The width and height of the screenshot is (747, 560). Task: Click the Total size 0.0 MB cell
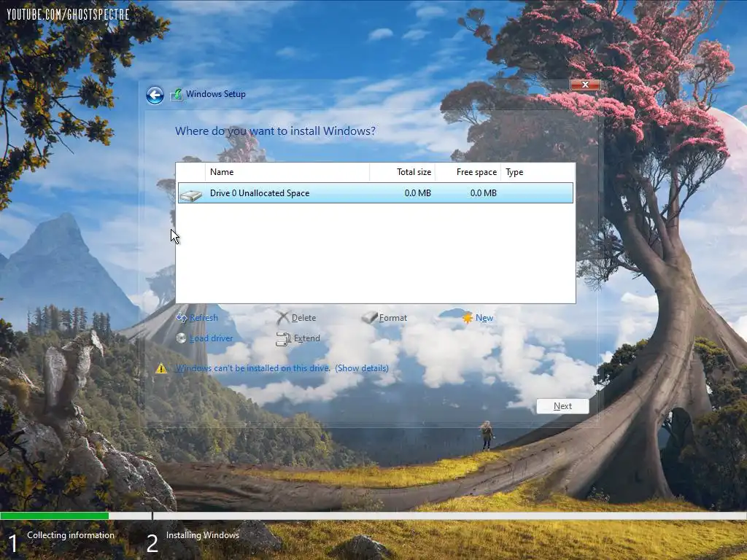[418, 192]
